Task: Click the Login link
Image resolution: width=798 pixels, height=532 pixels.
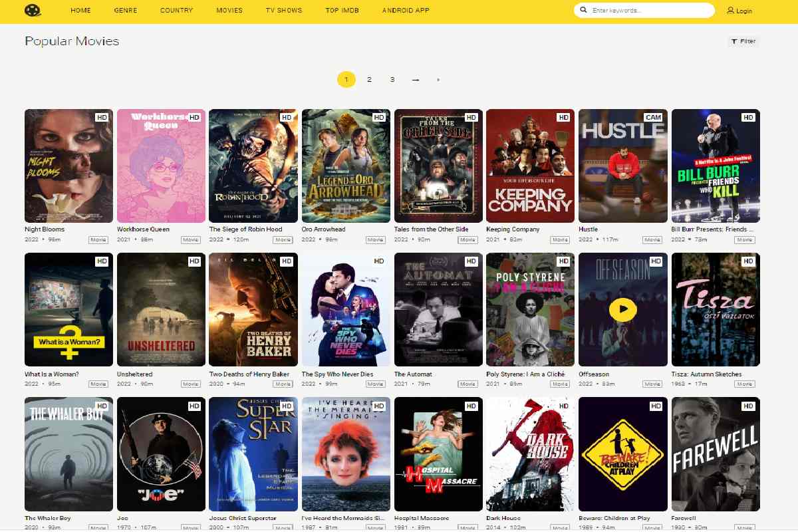Action: coord(739,11)
